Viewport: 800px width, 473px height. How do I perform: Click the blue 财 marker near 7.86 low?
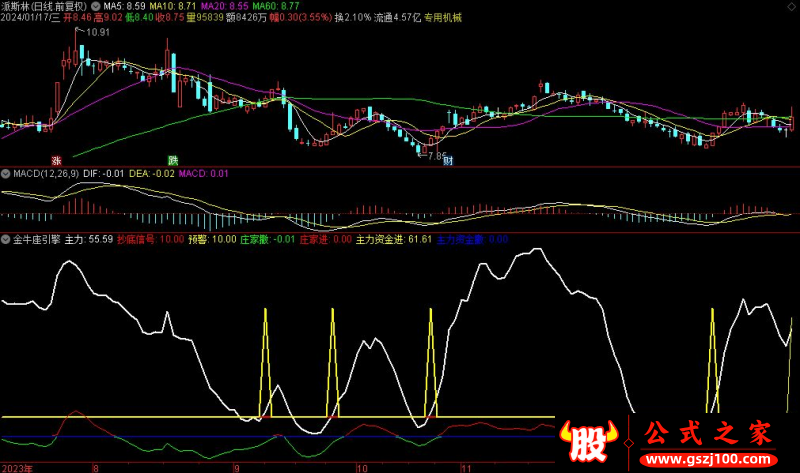point(450,160)
